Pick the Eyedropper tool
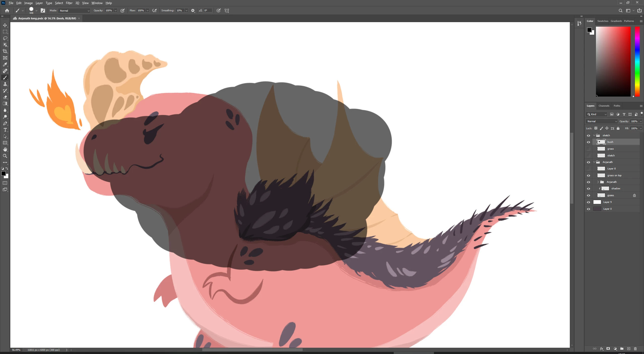Image resolution: width=644 pixels, height=354 pixels. (5, 64)
